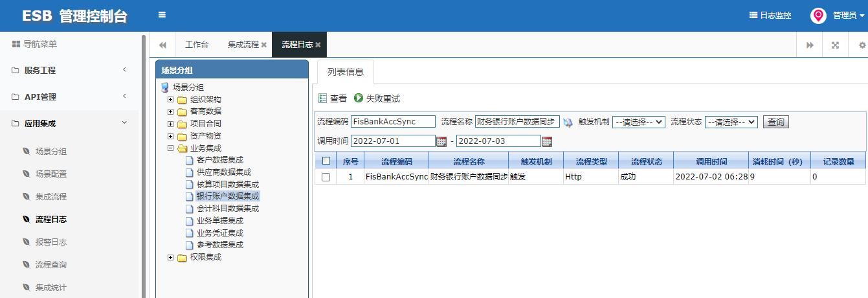This screenshot has height=298, width=868.
Task: Click the 业务凭证集成 document icon
Action: tap(190, 233)
